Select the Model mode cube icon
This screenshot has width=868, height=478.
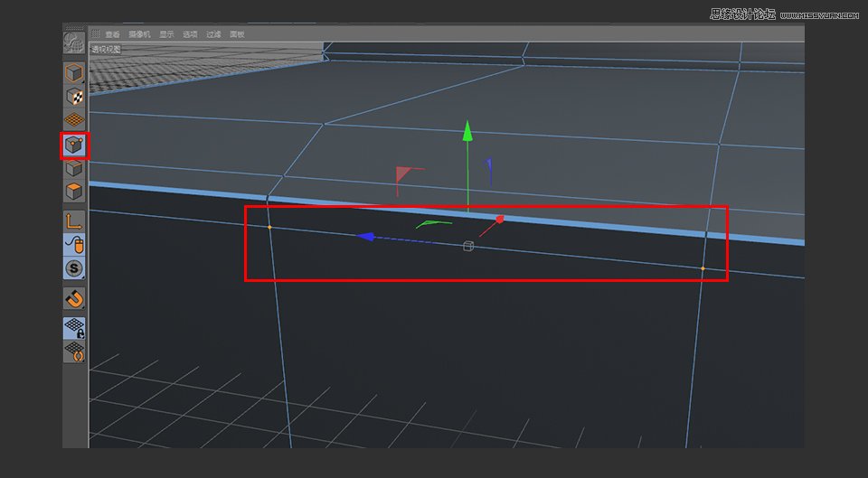click(x=74, y=73)
